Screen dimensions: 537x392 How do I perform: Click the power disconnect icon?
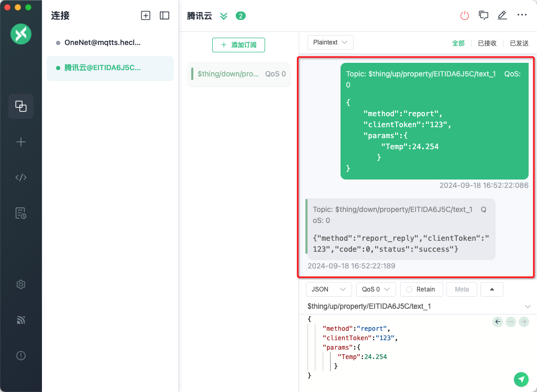tap(465, 16)
